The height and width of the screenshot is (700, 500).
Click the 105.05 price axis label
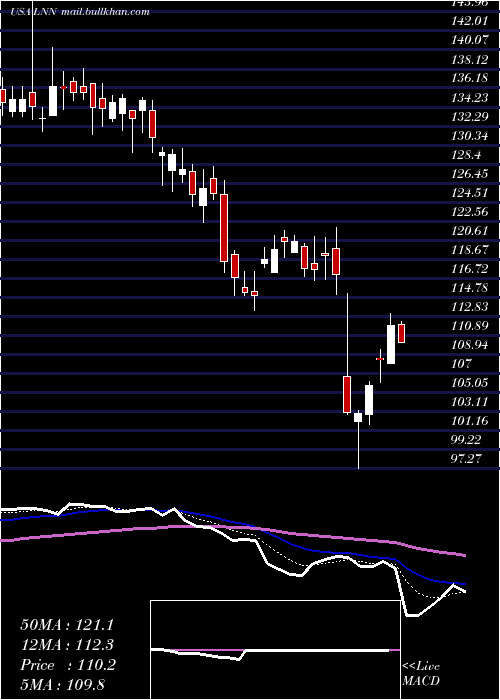468,383
